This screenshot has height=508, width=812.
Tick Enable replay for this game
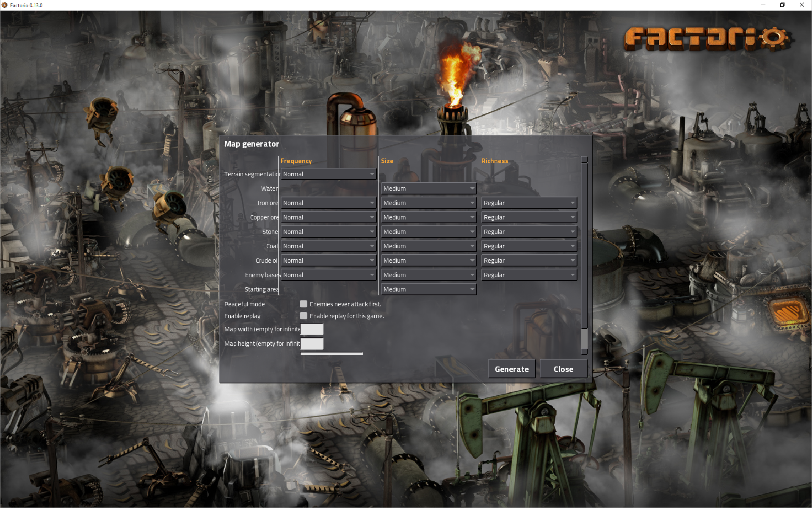click(304, 316)
